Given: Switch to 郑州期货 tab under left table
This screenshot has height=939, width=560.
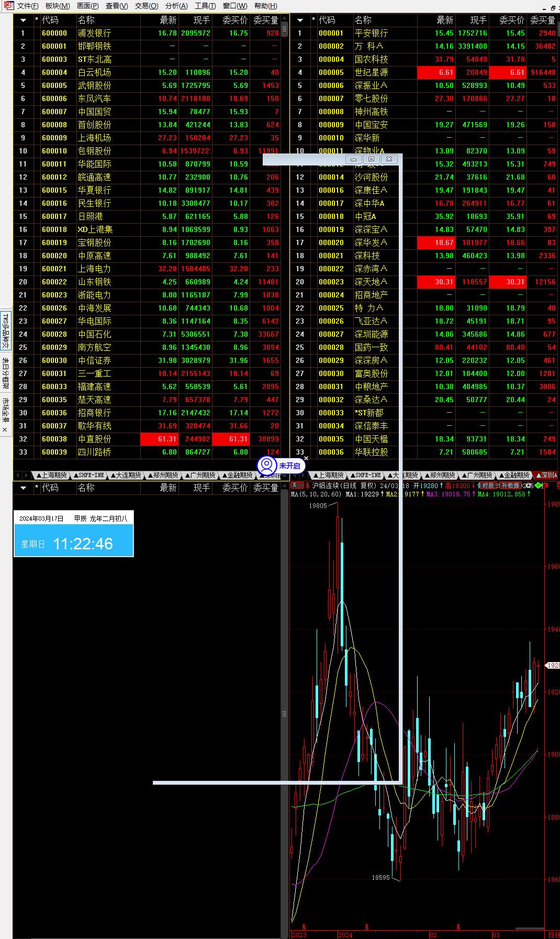Looking at the screenshot, I should coord(163,475).
